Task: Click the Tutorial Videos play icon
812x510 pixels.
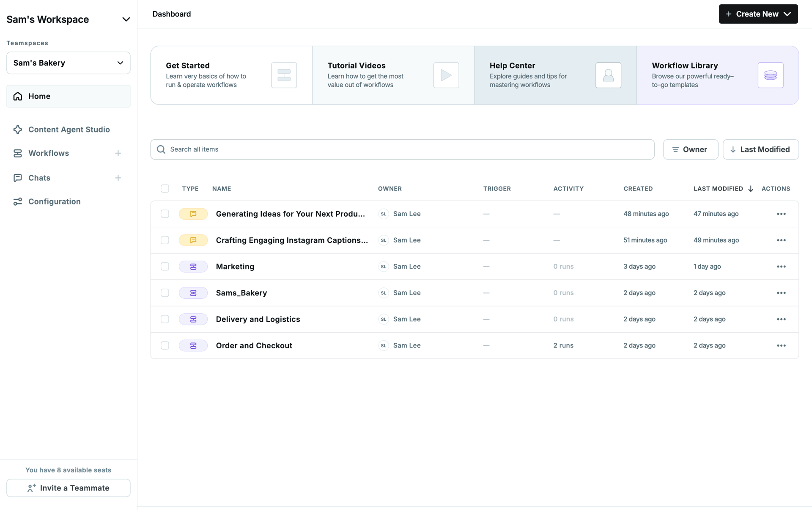Action: [x=446, y=75]
